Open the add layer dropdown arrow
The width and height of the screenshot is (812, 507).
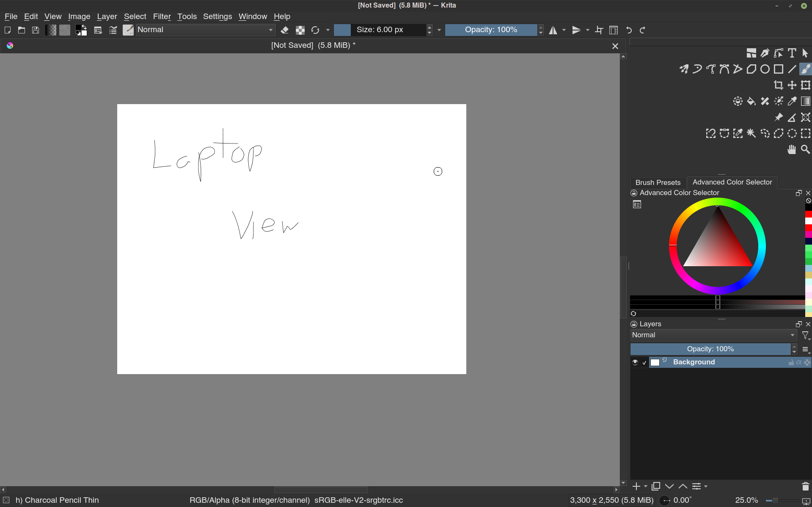tap(646, 487)
